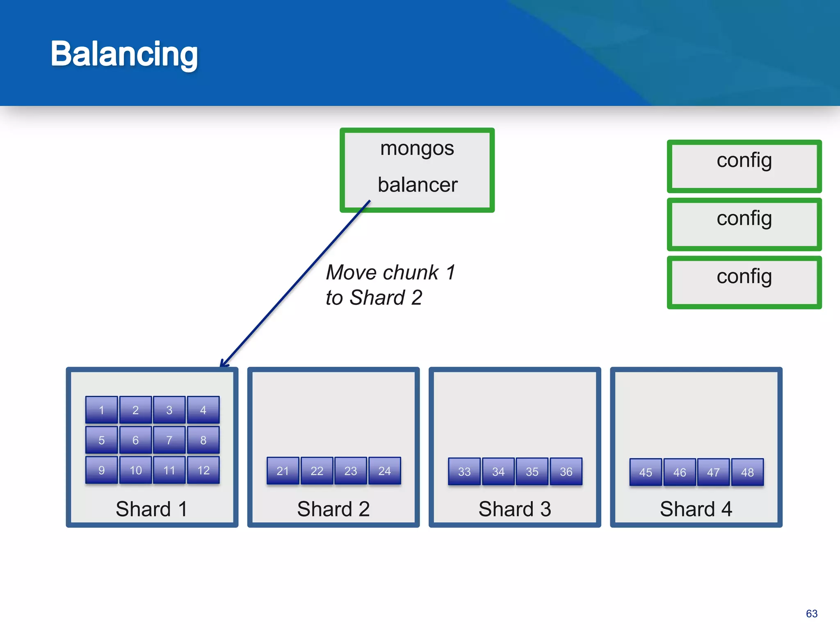The height and width of the screenshot is (630, 840).
Task: Click the Shard 1 label
Action: 152,509
